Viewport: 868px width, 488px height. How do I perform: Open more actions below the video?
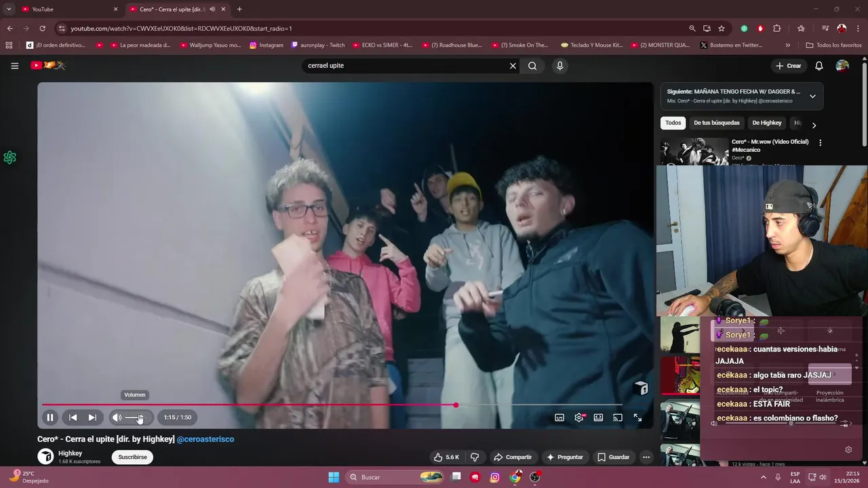646,457
